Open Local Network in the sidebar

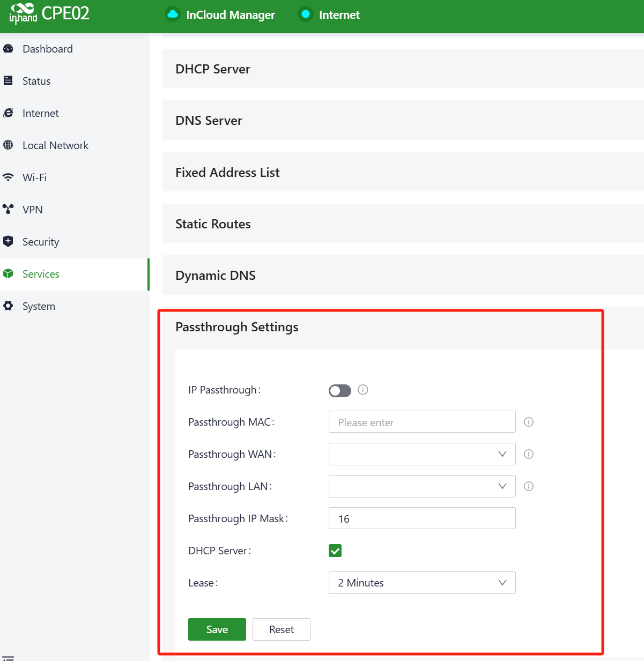coord(55,145)
